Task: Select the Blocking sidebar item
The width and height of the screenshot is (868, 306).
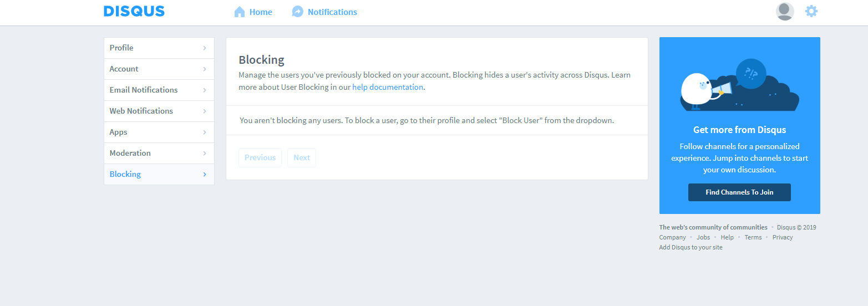Action: pos(125,175)
